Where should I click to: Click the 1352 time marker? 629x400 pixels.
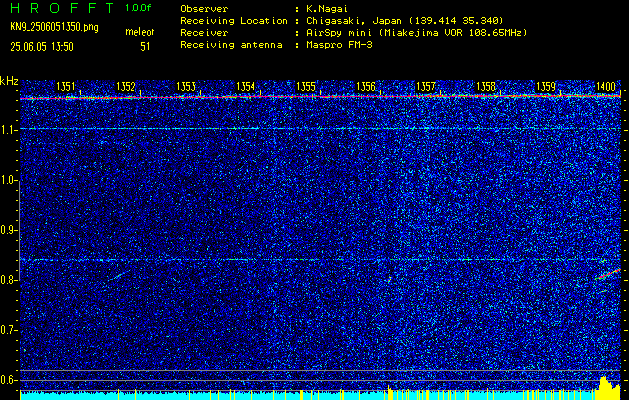[x=126, y=87]
